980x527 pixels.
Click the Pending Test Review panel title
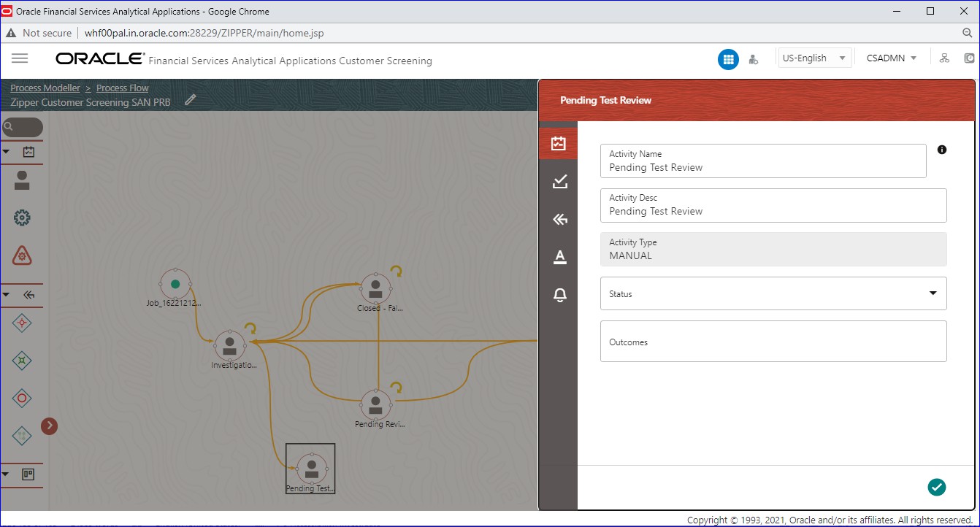point(605,100)
